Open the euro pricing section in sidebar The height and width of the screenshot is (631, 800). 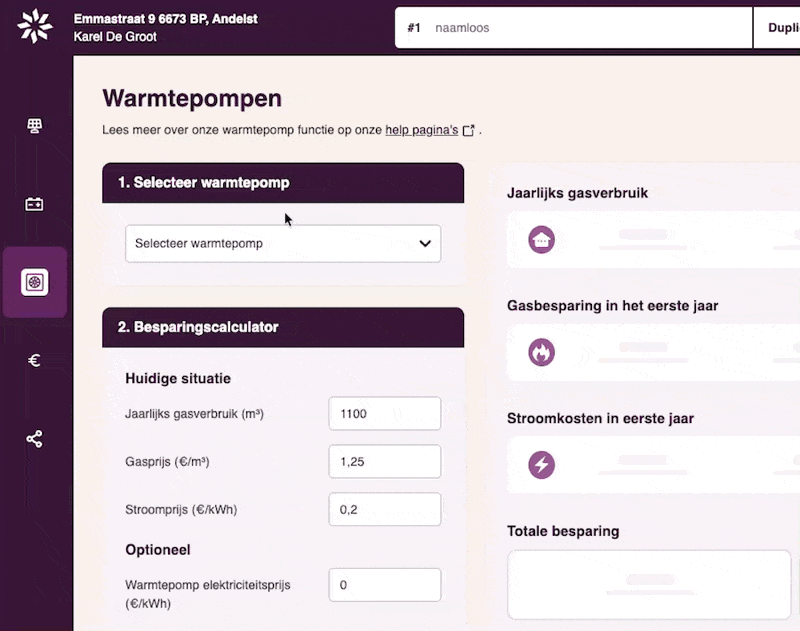35,361
